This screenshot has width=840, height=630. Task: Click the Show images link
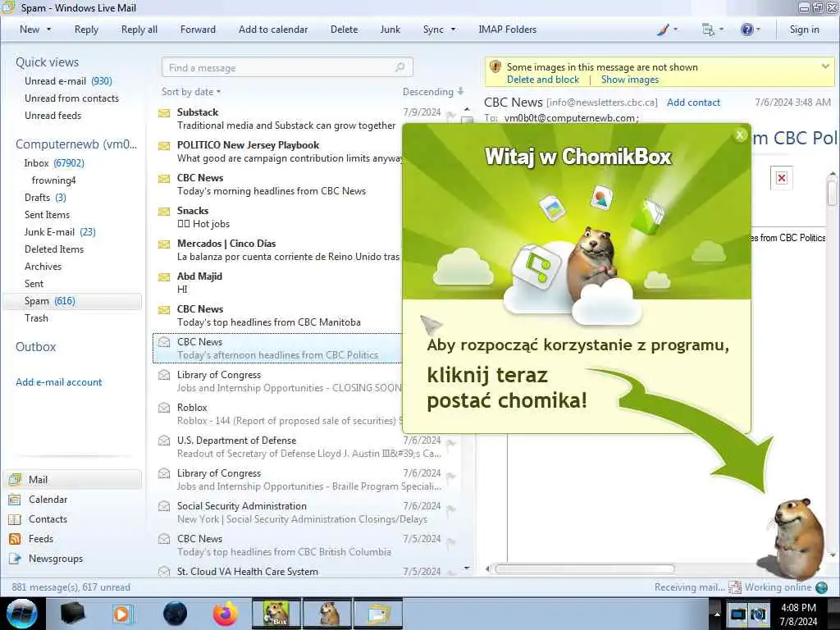pos(629,80)
